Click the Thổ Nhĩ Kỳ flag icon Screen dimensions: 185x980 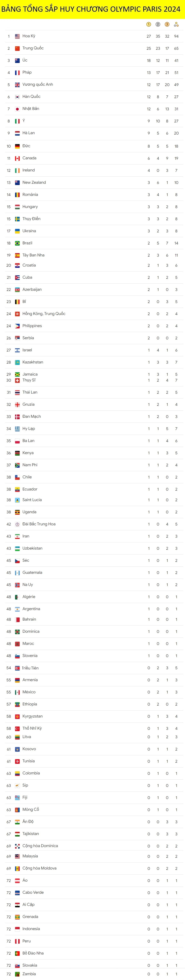click(17, 729)
